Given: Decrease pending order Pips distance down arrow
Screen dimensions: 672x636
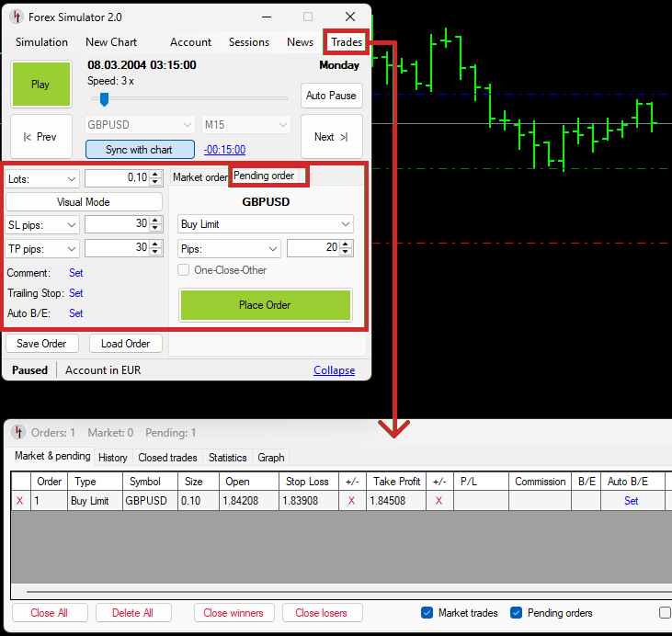Looking at the screenshot, I should (x=346, y=252).
